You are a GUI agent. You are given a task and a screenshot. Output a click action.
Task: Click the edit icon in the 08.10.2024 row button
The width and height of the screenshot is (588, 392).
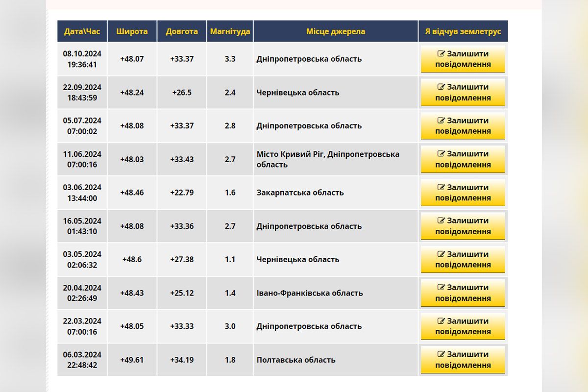[x=441, y=53]
